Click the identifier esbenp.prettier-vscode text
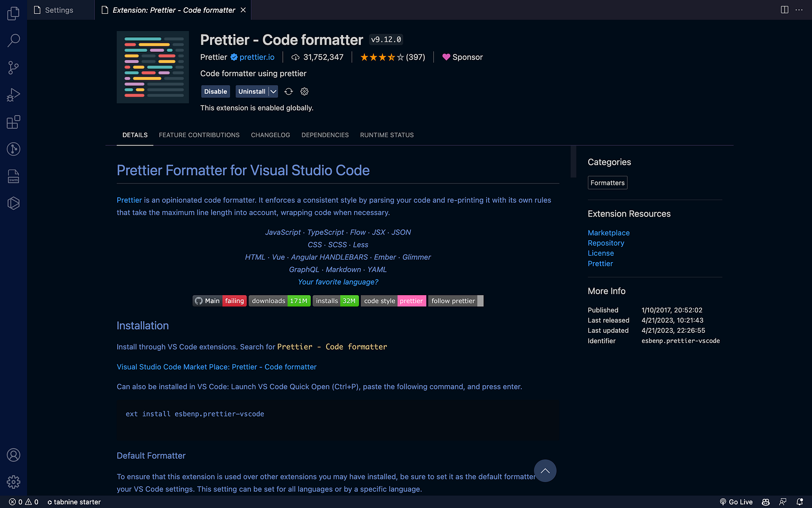812x508 pixels. [681, 341]
